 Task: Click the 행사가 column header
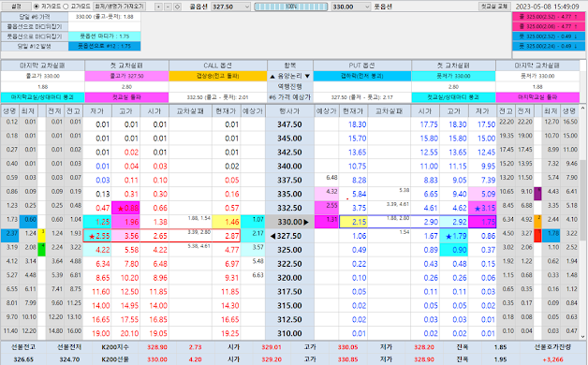tap(290, 111)
